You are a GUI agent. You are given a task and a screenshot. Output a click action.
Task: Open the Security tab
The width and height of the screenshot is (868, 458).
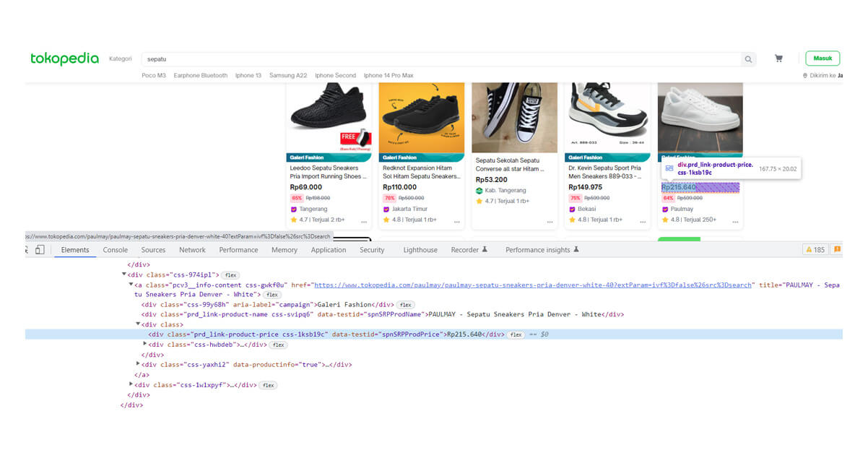[372, 250]
